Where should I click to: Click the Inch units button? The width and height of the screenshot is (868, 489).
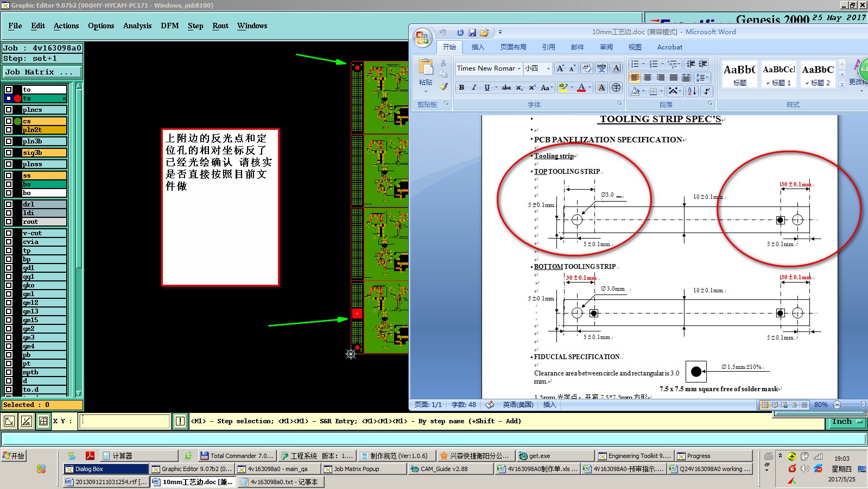click(x=847, y=422)
